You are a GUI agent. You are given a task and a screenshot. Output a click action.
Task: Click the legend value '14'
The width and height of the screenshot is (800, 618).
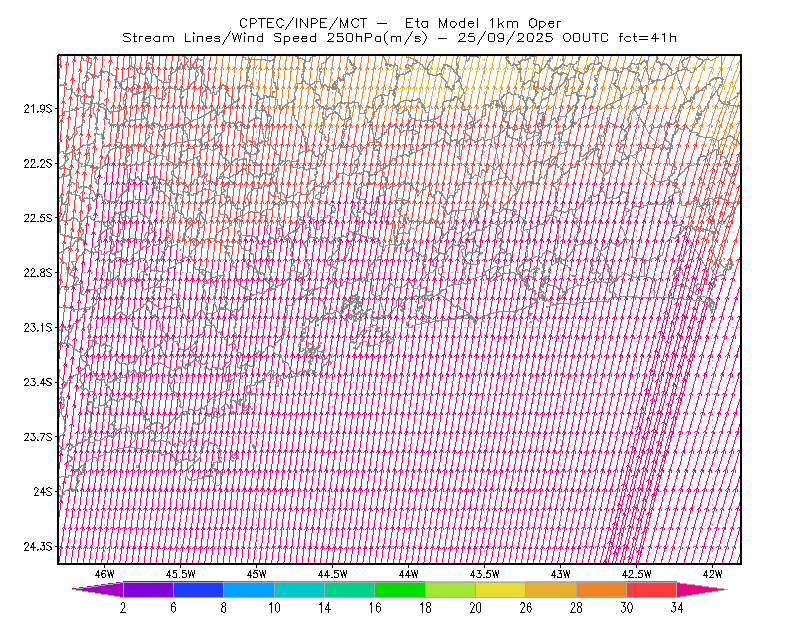[x=324, y=608]
